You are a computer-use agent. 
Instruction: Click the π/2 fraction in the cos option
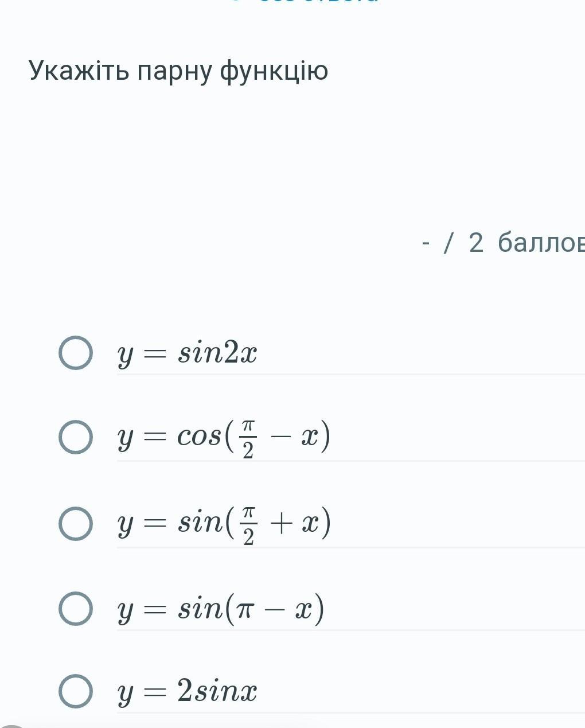click(x=248, y=438)
